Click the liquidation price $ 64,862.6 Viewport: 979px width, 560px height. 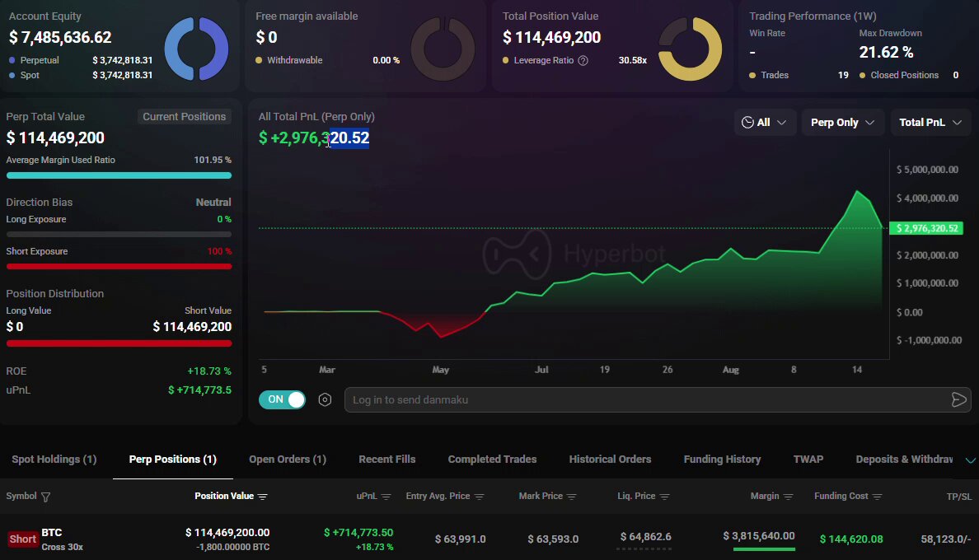pos(645,537)
